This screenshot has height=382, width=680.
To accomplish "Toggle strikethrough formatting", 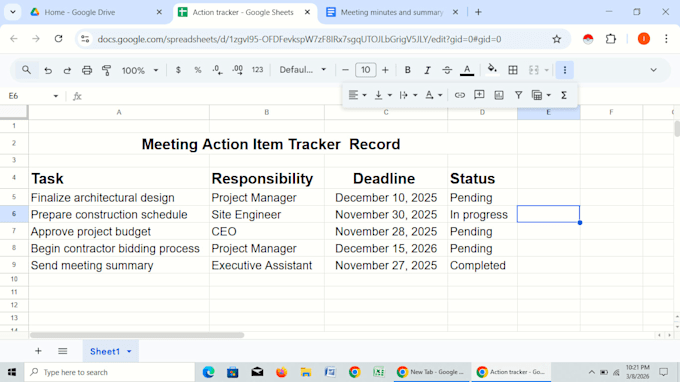I will point(447,70).
